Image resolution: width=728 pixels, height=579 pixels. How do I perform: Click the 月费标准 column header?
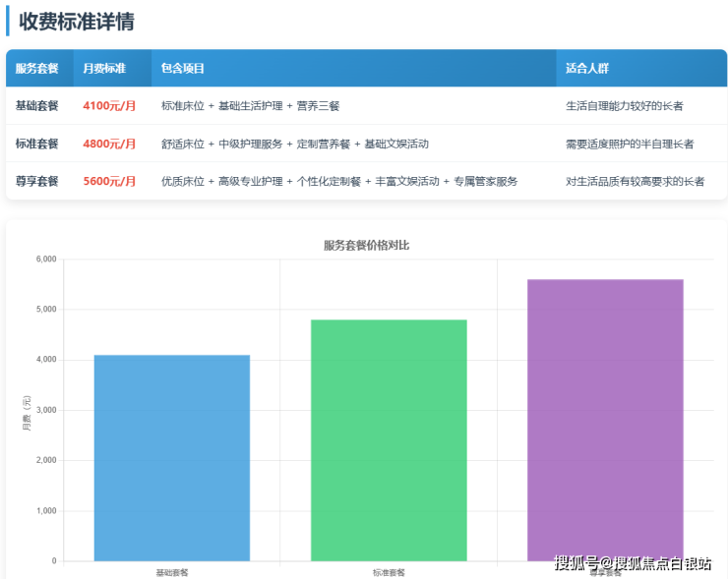tap(104, 69)
